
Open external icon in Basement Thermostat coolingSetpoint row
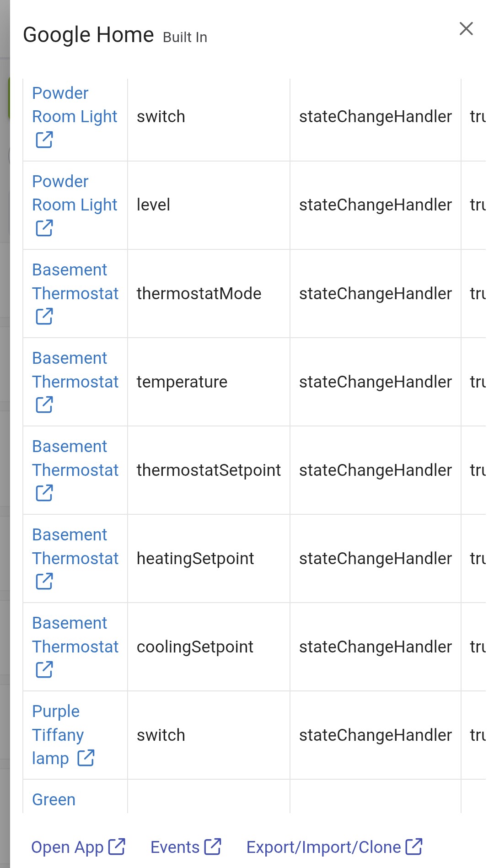pyautogui.click(x=44, y=669)
